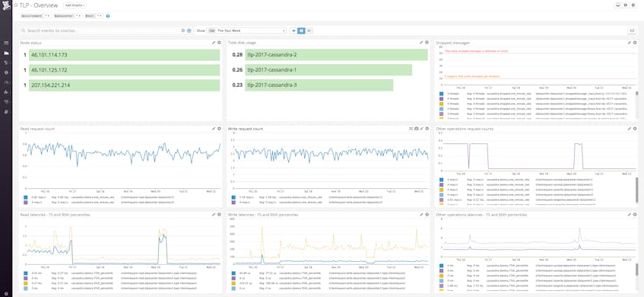Viewport: 644px width, 297px height.
Task: Open the Metrics icon in sidebar
Action: click(6, 82)
